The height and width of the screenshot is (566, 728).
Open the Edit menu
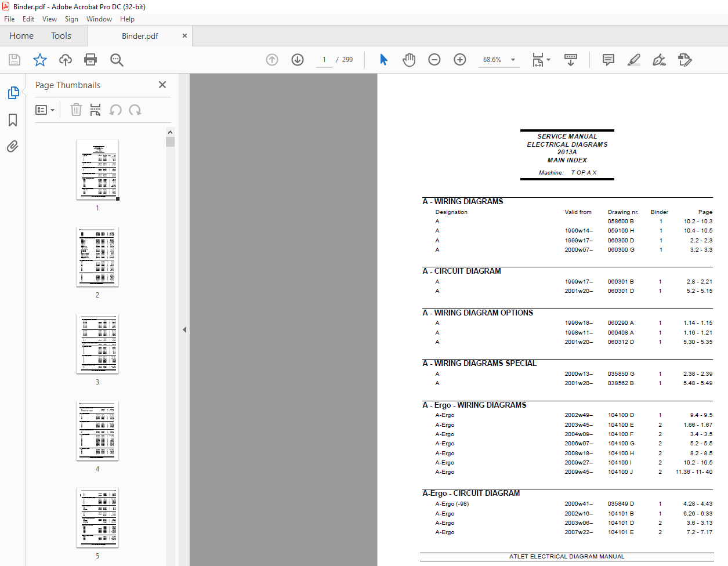pos(28,19)
